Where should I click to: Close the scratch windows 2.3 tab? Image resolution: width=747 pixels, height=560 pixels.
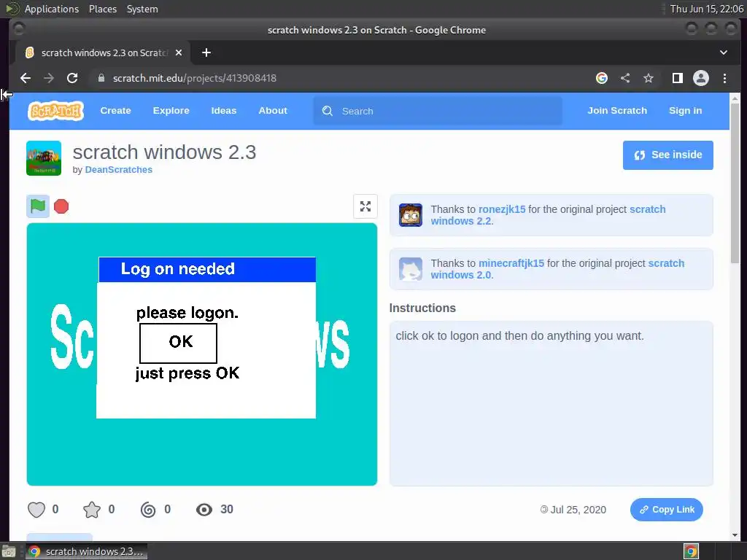(x=179, y=52)
